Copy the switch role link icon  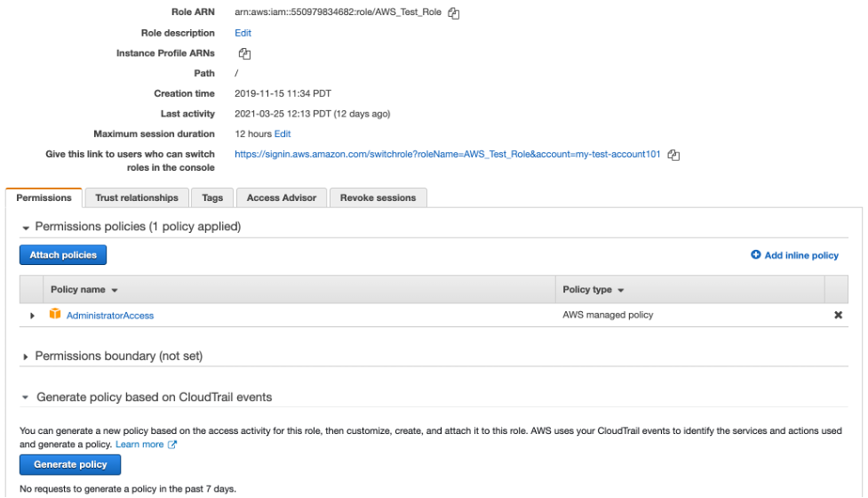point(673,155)
